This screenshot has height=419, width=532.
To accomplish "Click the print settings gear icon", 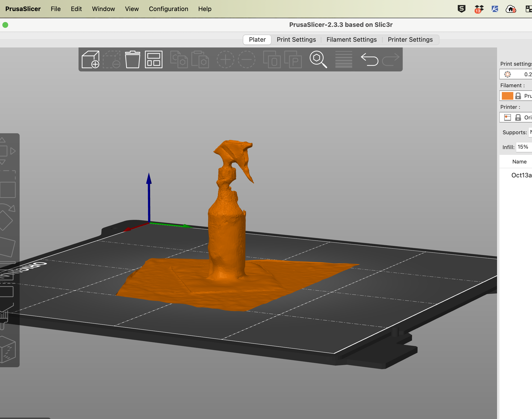I will 508,74.
